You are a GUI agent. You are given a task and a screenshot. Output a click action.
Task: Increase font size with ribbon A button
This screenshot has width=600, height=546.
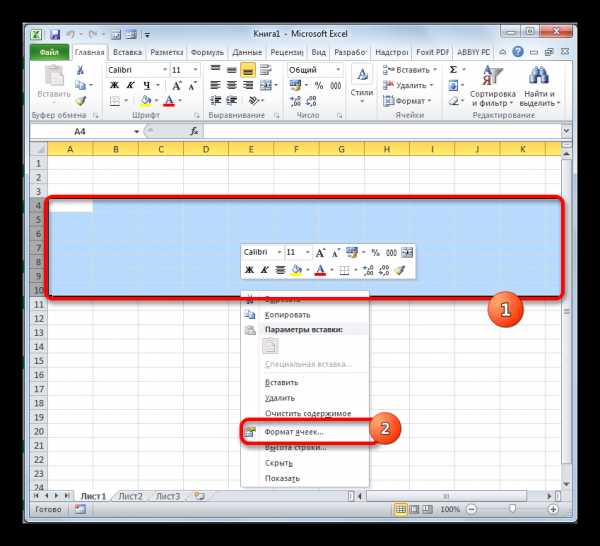tap(176, 85)
